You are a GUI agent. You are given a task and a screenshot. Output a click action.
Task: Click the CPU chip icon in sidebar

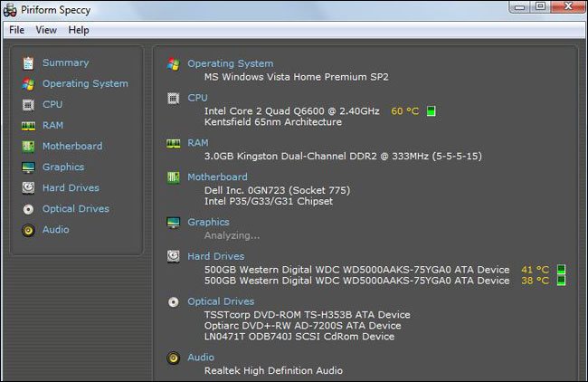pos(28,105)
